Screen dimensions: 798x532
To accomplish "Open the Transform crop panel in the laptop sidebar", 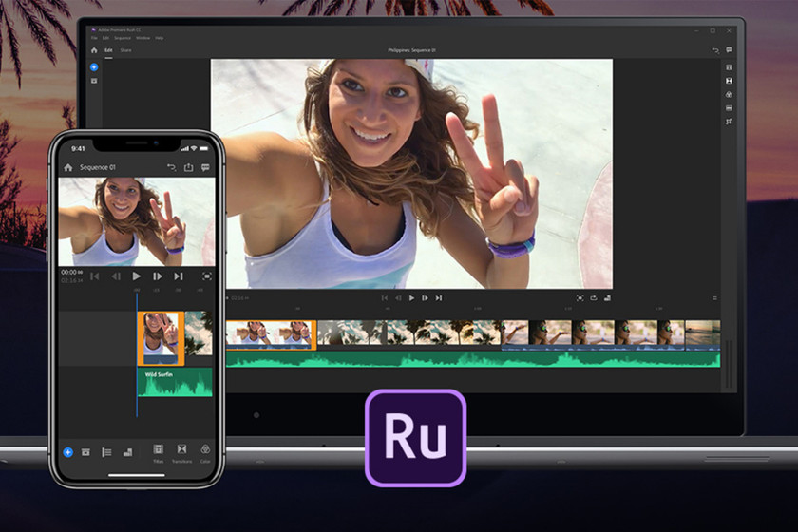I will click(x=729, y=122).
